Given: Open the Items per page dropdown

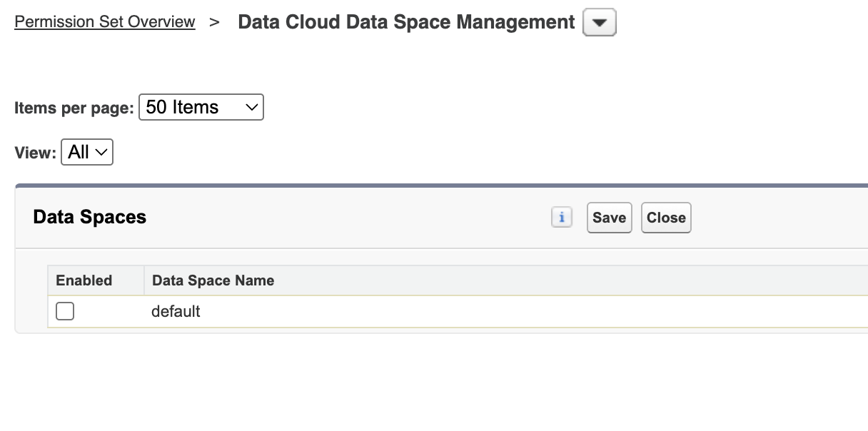Looking at the screenshot, I should (201, 107).
